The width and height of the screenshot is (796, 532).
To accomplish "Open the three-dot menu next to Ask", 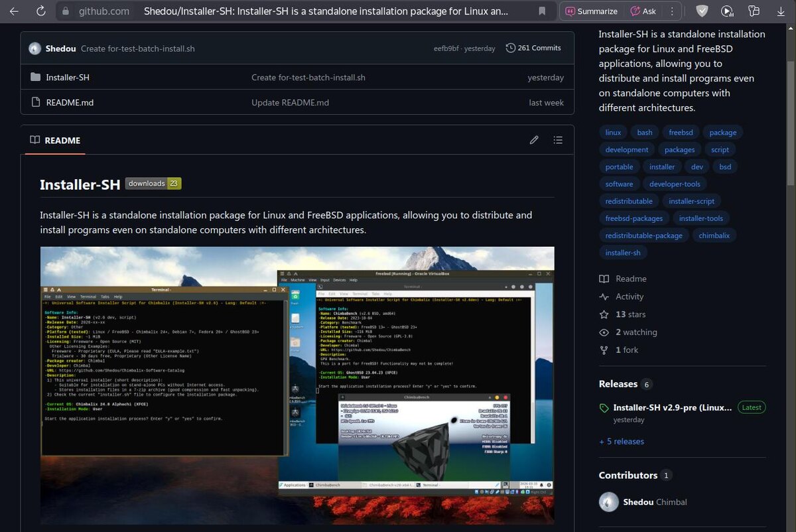I will click(673, 11).
